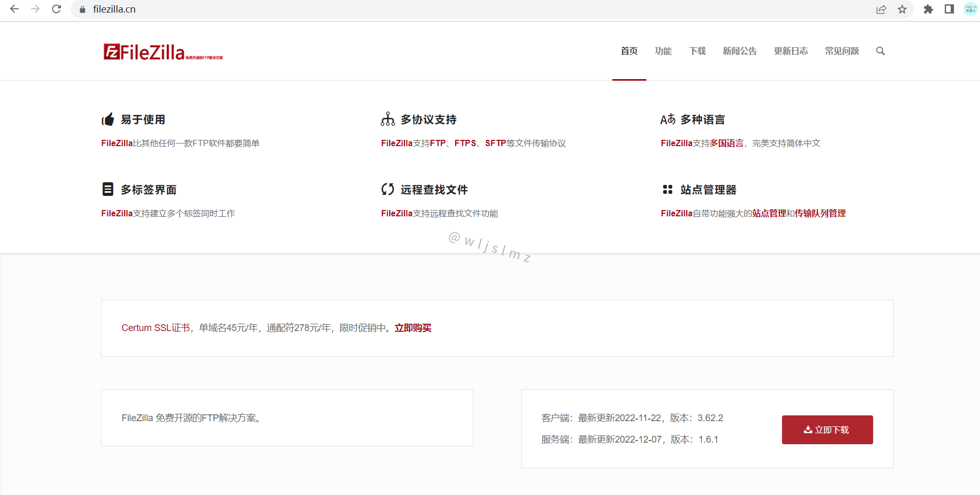980x495 pixels.
Task: Open site search magnifier icon
Action: [880, 51]
